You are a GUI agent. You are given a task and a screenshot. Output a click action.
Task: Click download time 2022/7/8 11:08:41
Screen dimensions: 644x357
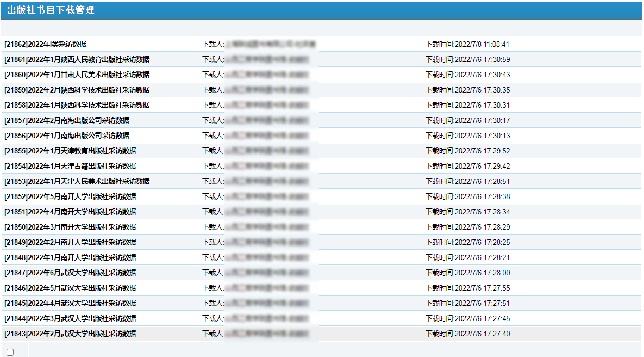point(467,44)
